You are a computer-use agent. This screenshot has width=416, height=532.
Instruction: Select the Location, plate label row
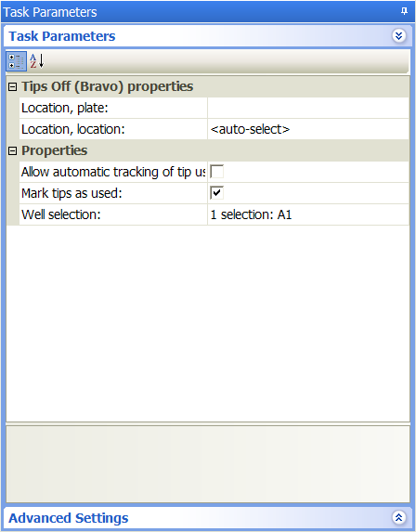(113, 108)
